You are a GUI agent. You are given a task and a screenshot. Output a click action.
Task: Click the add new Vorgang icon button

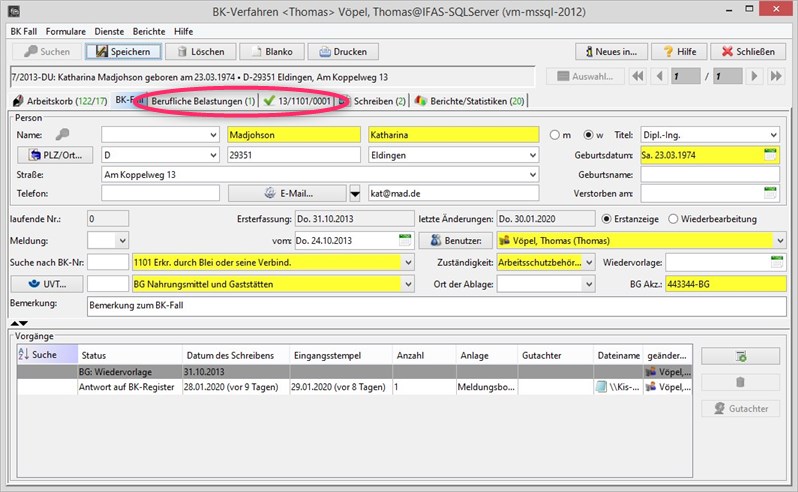[740, 356]
